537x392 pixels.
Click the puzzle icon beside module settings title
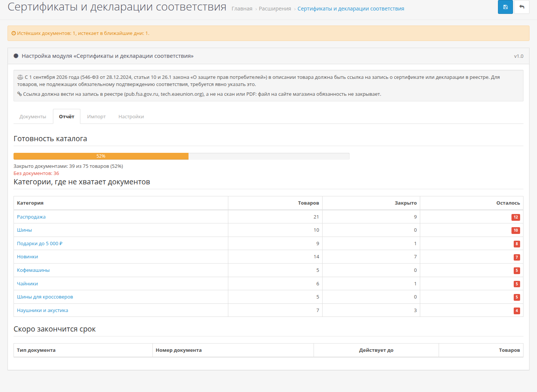pos(16,56)
